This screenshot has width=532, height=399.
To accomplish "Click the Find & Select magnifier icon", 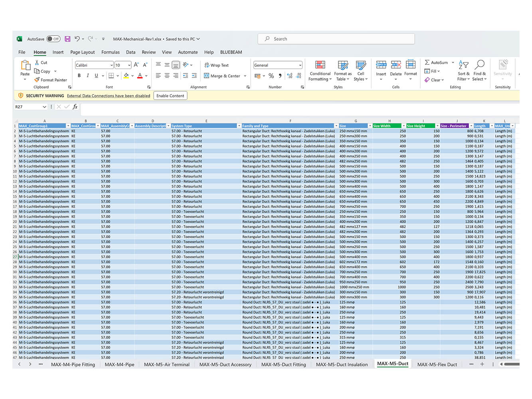I will coord(480,65).
